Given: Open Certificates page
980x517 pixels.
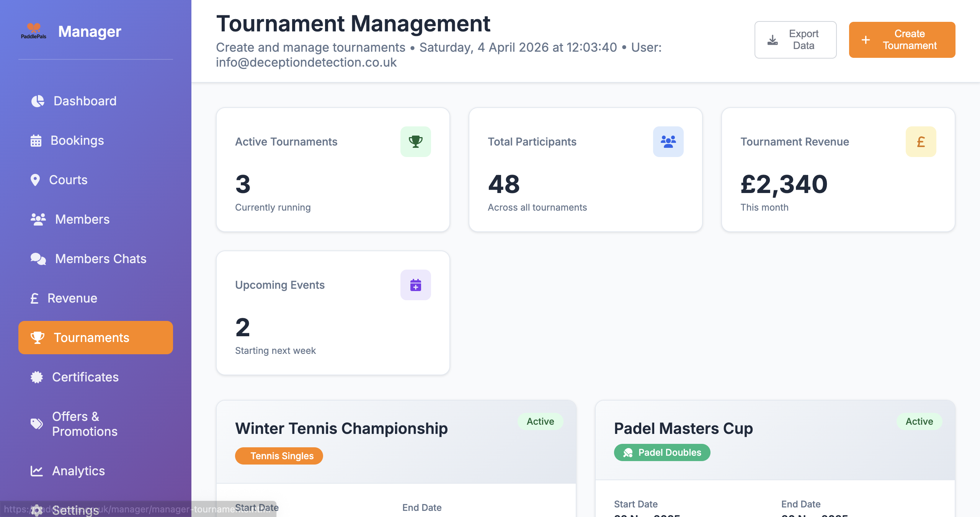Looking at the screenshot, I should tap(96, 377).
